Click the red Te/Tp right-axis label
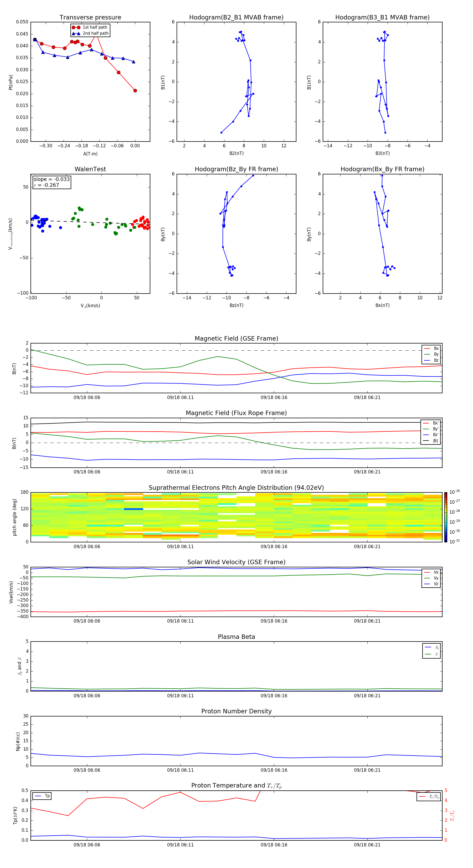The image size is (473, 868). pyautogui.click(x=453, y=815)
